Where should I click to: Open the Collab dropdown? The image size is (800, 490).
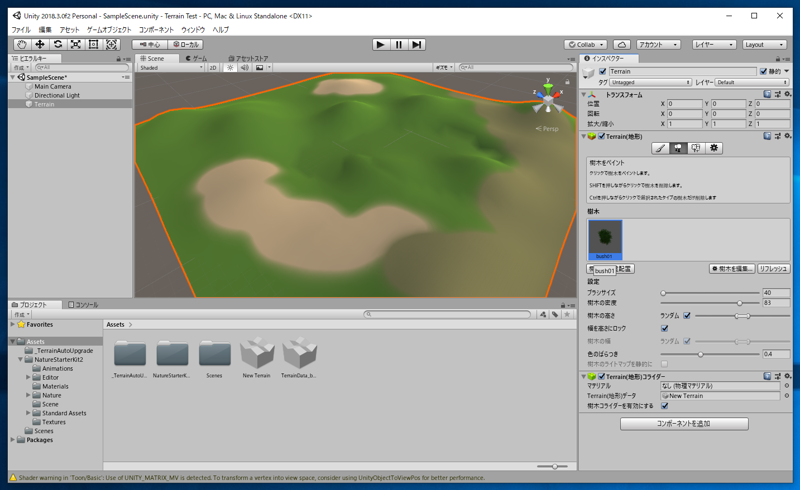pos(586,44)
